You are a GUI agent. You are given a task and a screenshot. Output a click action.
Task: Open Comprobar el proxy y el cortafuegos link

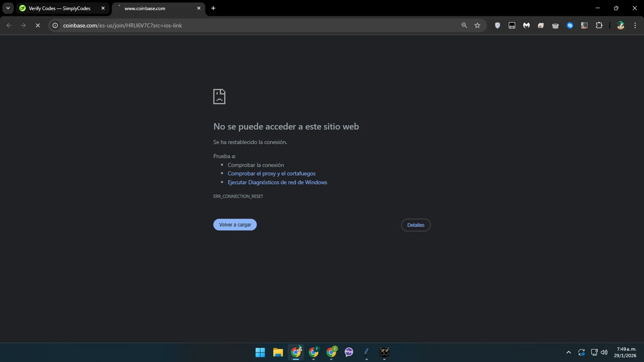coord(271,173)
